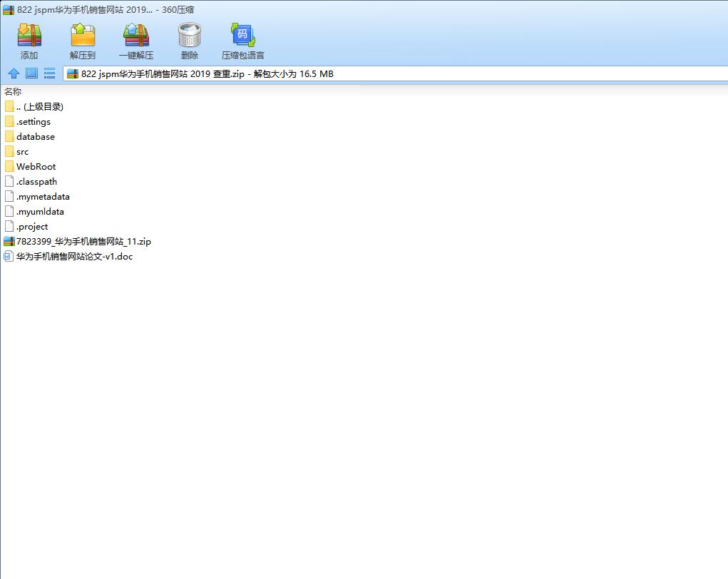Select the src folder icon
728x579 pixels.
[x=9, y=151]
